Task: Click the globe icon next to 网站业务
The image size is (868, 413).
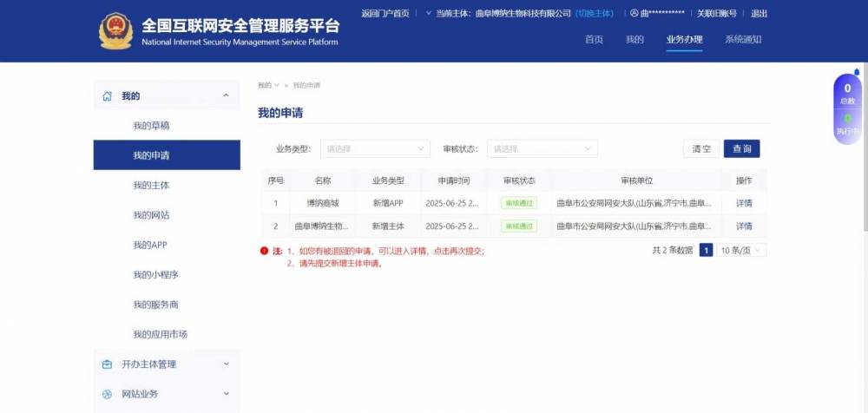Action: (107, 394)
